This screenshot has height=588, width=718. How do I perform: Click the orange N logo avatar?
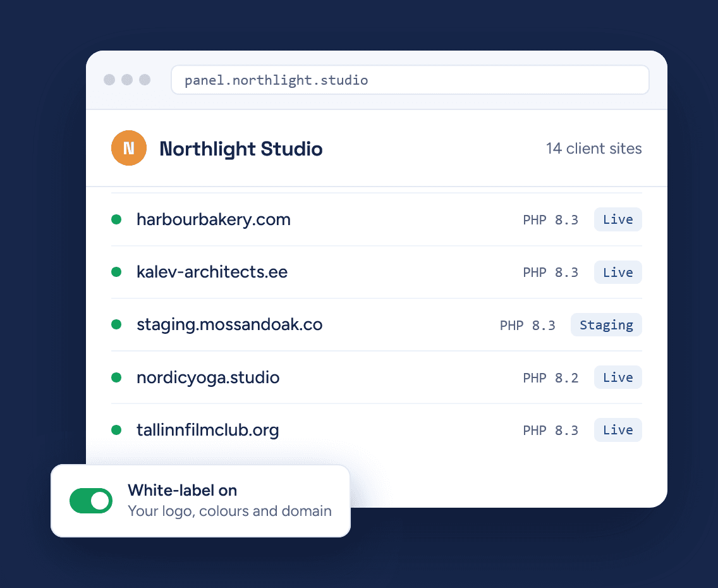pos(129,148)
